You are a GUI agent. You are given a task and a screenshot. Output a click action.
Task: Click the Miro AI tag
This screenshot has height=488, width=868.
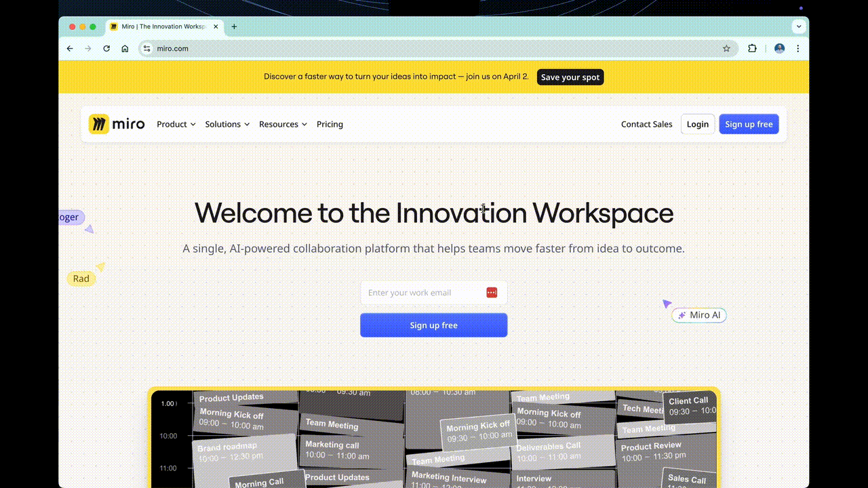(699, 315)
